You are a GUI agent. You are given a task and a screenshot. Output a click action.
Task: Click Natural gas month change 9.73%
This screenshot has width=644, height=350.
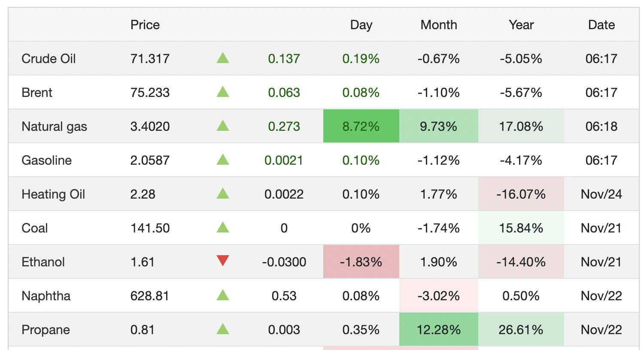pyautogui.click(x=439, y=127)
